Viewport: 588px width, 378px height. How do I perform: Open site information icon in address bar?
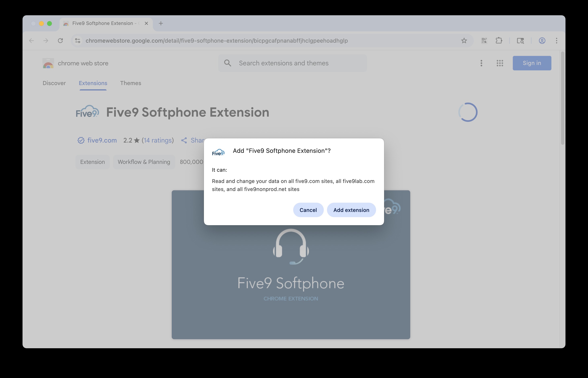(x=78, y=40)
